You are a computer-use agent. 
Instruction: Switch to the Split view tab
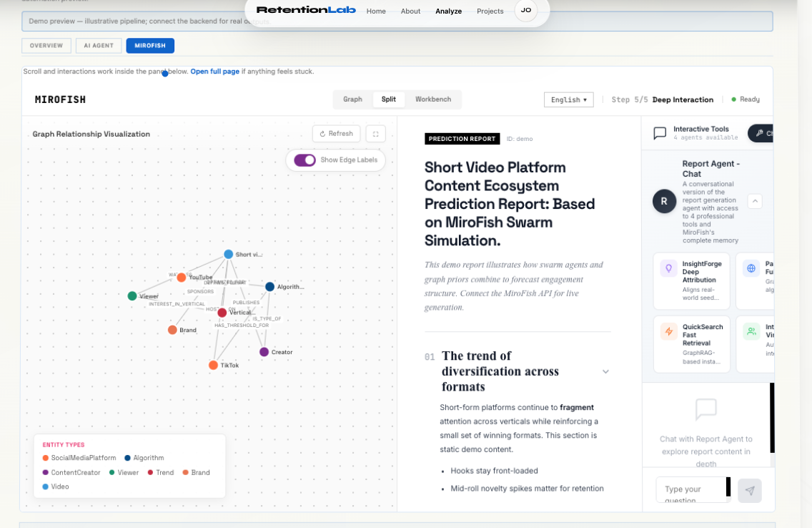(x=388, y=99)
